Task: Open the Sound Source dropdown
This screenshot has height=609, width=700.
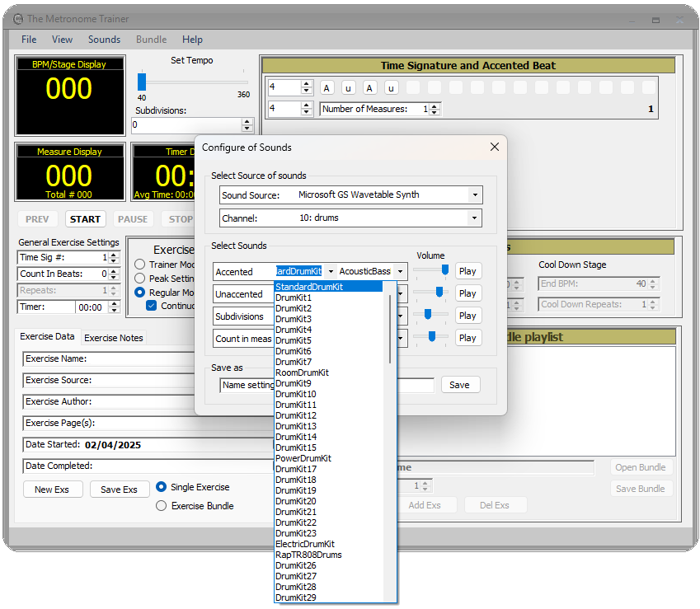Action: 474,195
